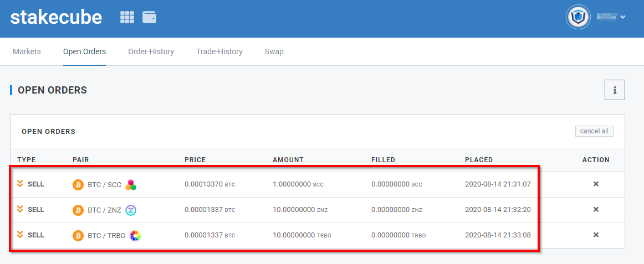Select the BTC / ZNZ pair text
Screen dimensions: 644x264
click(104, 210)
